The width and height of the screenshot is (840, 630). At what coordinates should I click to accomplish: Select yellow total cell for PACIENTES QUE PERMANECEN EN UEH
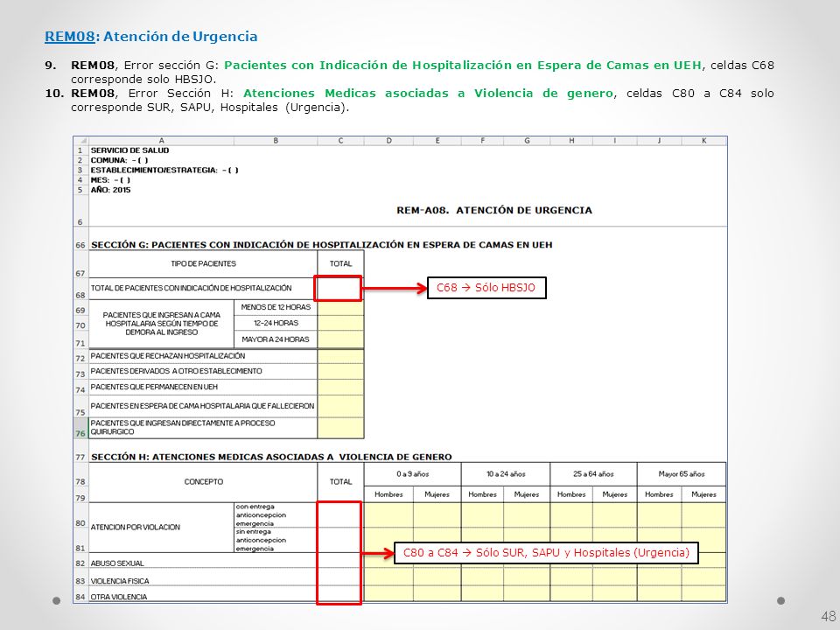click(340, 388)
